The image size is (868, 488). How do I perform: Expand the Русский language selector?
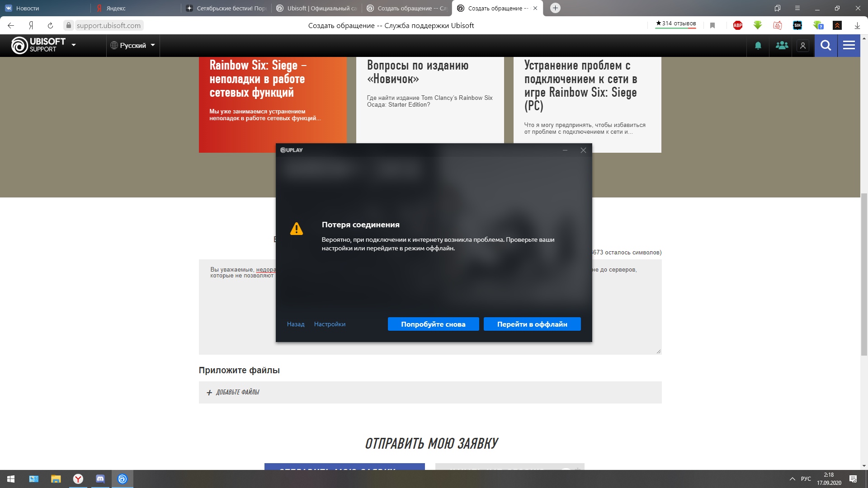[133, 45]
